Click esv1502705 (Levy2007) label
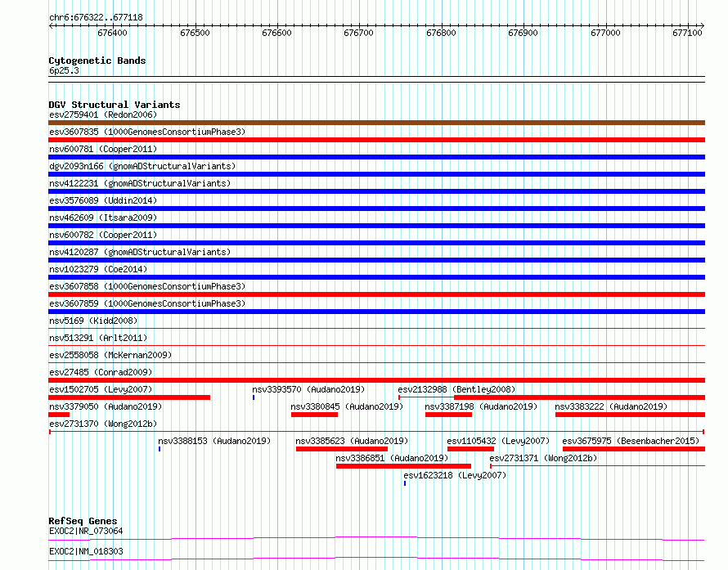The height and width of the screenshot is (570, 728). 101,389
